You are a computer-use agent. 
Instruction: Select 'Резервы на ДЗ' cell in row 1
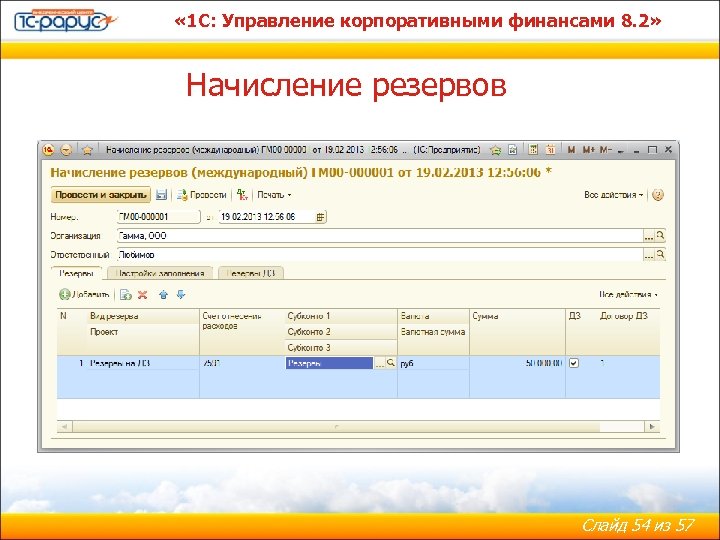tap(143, 363)
